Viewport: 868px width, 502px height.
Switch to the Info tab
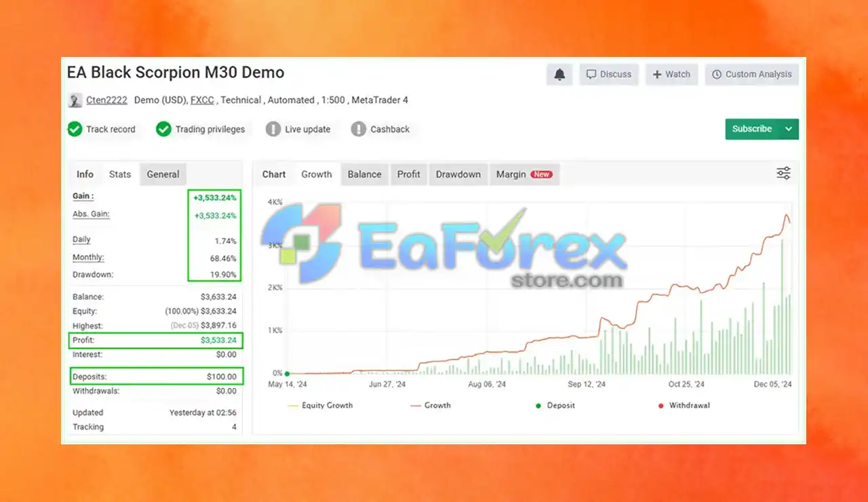coord(85,174)
